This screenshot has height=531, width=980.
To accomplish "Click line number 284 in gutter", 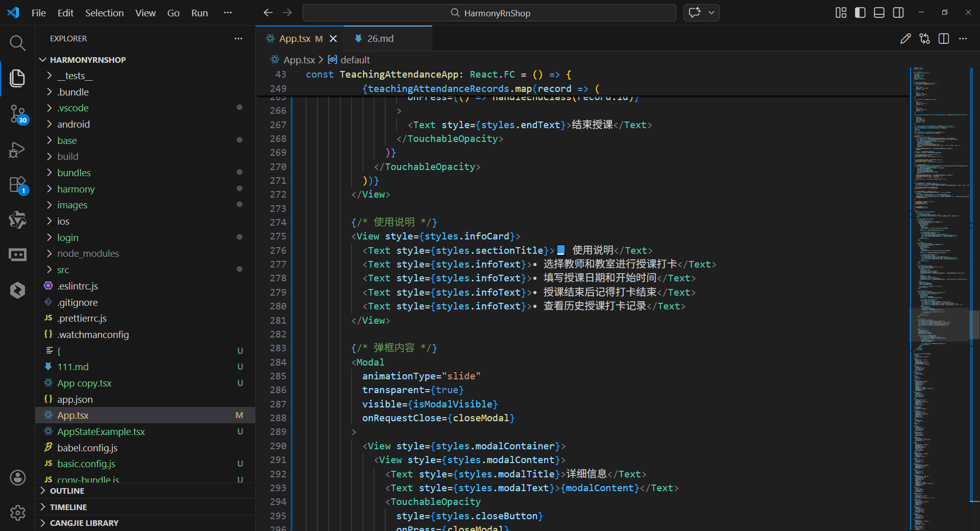I will [278, 363].
